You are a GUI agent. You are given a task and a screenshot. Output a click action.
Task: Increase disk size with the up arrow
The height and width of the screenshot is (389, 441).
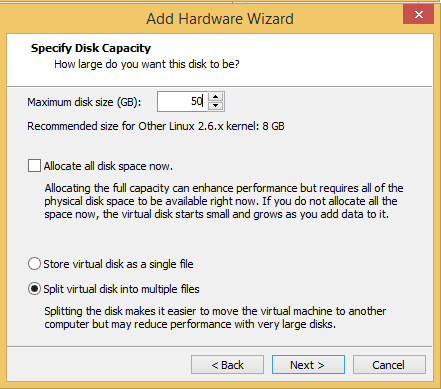pyautogui.click(x=216, y=97)
